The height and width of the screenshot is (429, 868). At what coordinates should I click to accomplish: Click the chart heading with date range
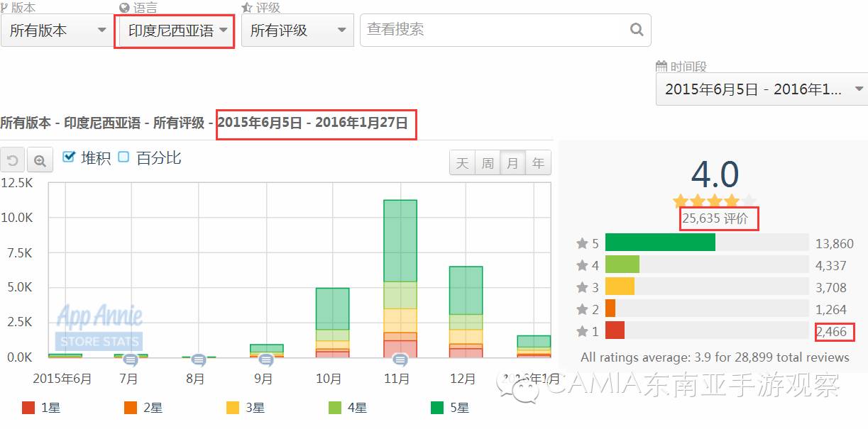[204, 123]
